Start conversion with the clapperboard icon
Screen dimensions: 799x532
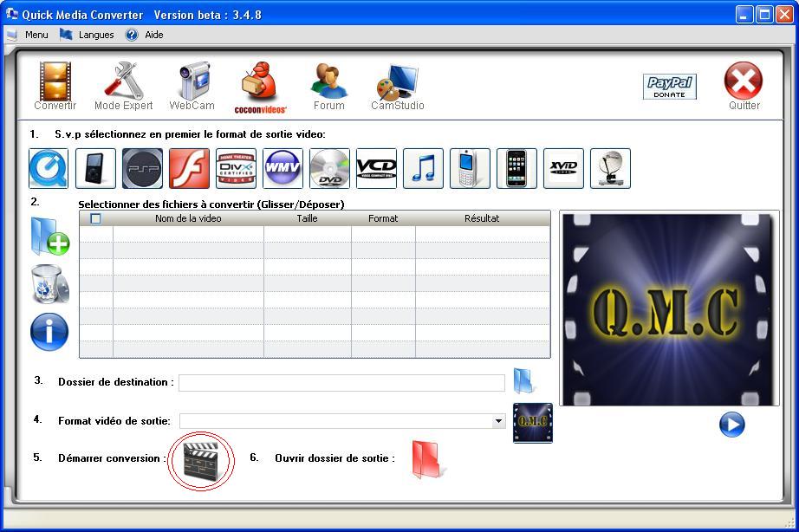(x=201, y=461)
